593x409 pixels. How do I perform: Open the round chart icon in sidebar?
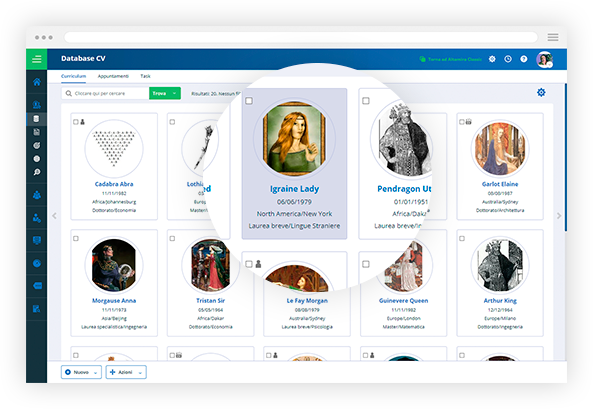click(x=37, y=263)
